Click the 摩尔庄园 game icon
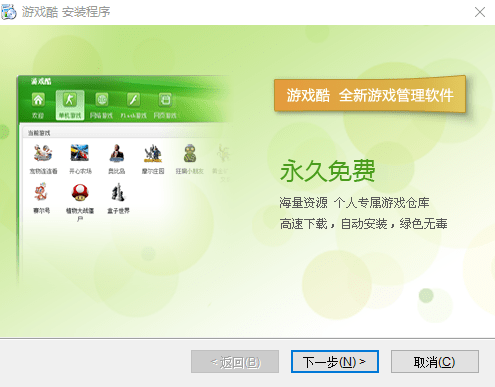 (153, 153)
